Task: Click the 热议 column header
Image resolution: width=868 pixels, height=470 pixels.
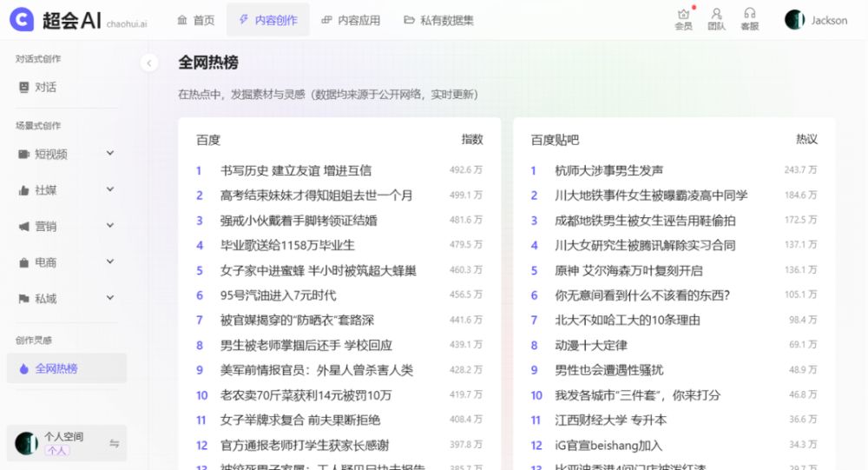Action: [x=806, y=140]
